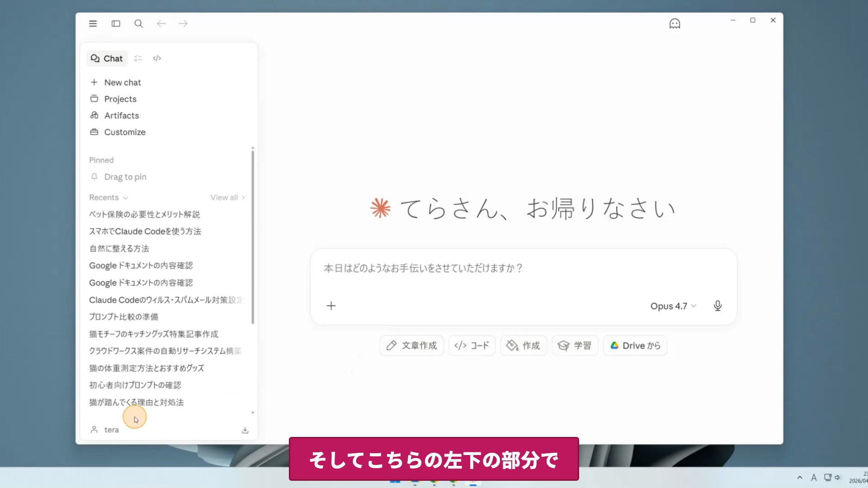
Task: Click the microphone voice input icon
Action: coord(717,306)
